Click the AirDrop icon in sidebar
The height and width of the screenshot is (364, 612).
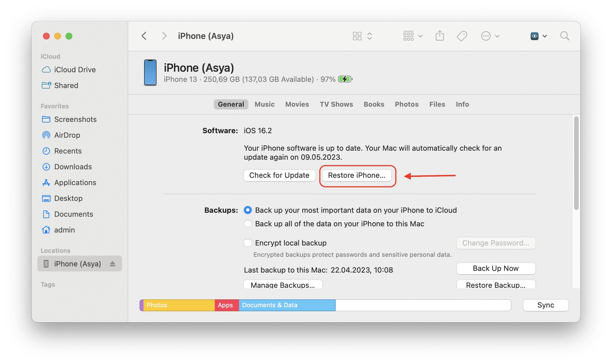47,135
